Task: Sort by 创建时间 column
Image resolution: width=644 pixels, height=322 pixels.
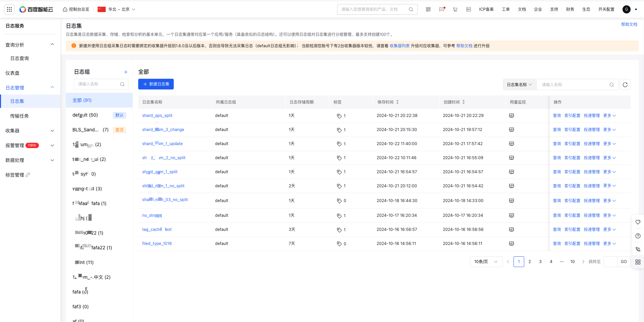Action: click(464, 102)
